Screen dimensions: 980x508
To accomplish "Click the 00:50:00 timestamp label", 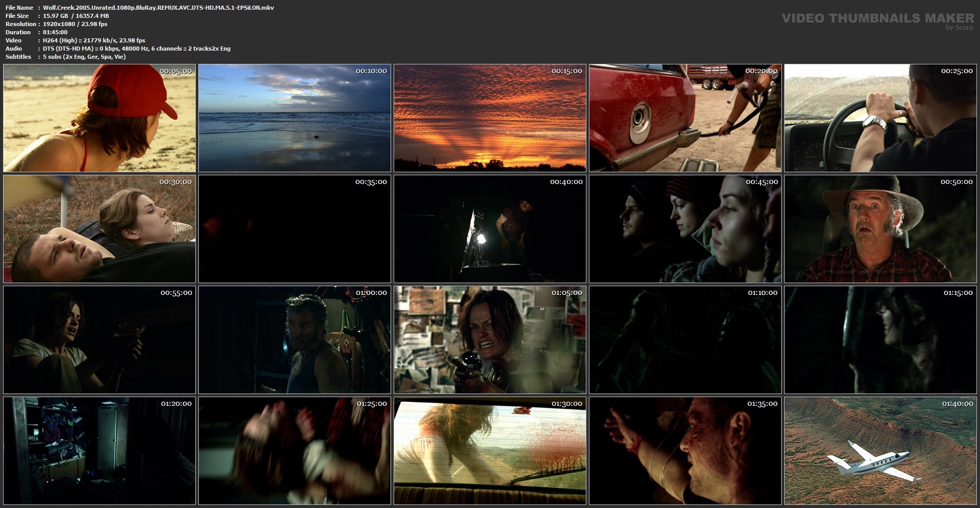I will pos(956,182).
